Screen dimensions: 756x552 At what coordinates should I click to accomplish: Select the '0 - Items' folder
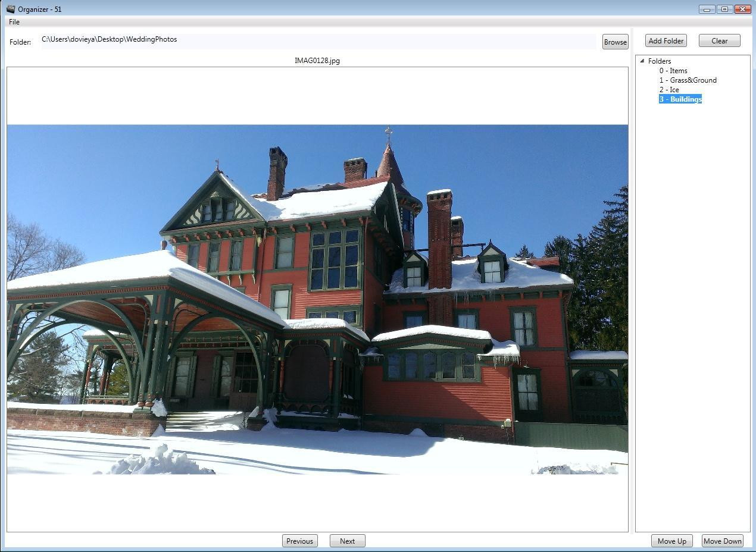coord(673,71)
